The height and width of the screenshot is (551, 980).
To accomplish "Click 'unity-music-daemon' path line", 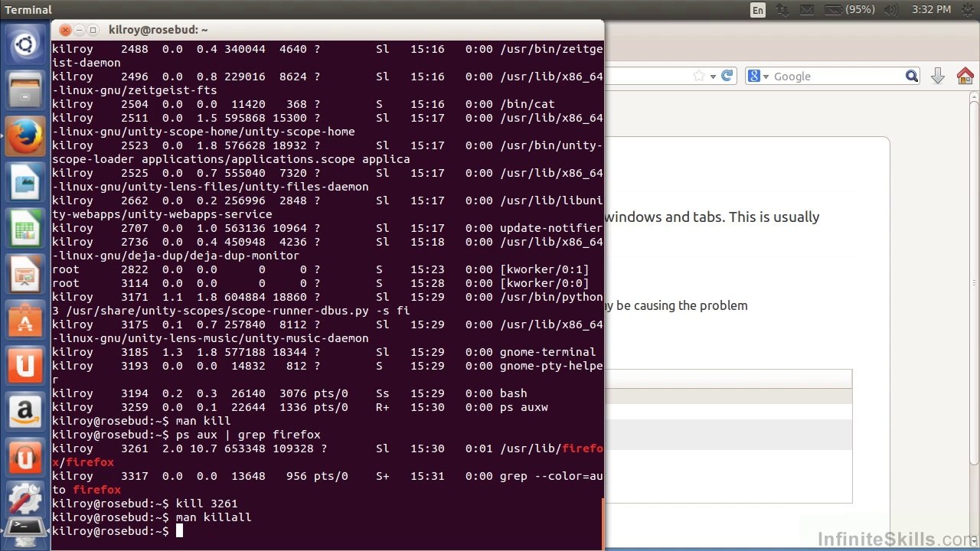I will click(x=211, y=338).
